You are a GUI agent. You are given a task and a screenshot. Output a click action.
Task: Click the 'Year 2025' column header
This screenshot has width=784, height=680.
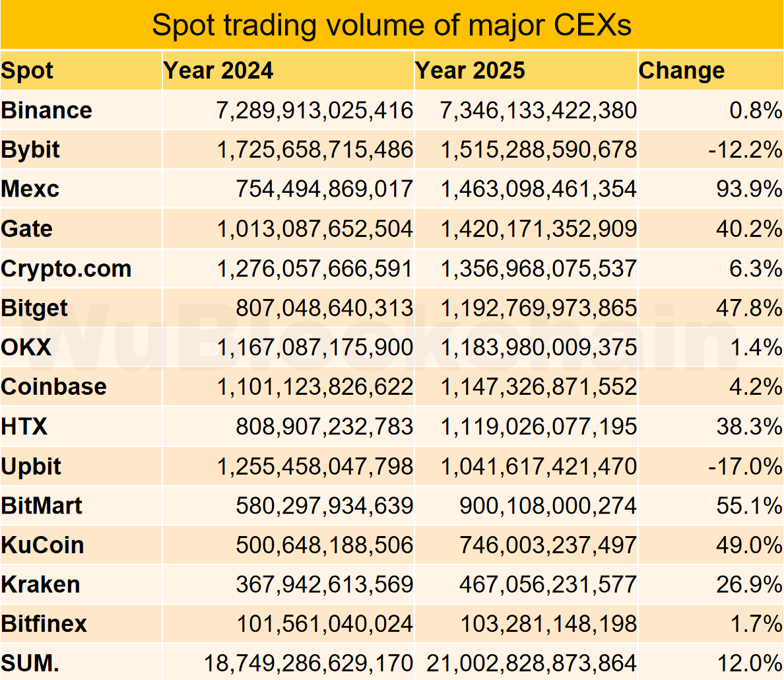tap(471, 71)
